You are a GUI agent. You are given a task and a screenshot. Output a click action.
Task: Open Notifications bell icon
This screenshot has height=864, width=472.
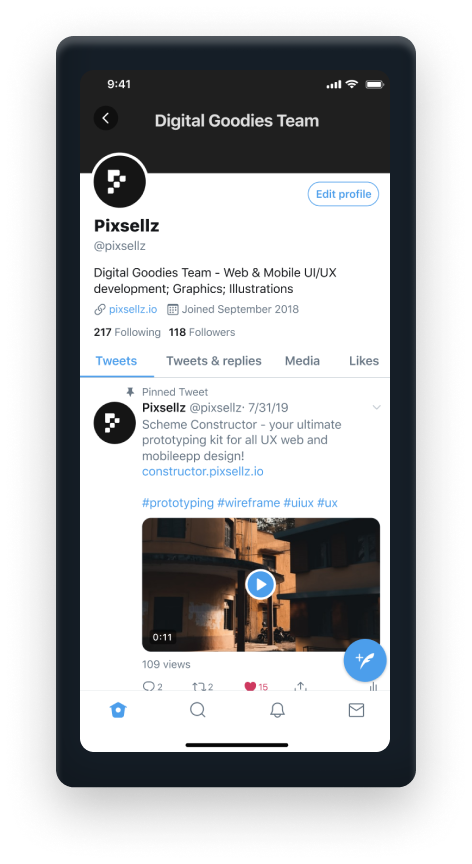[x=277, y=710]
